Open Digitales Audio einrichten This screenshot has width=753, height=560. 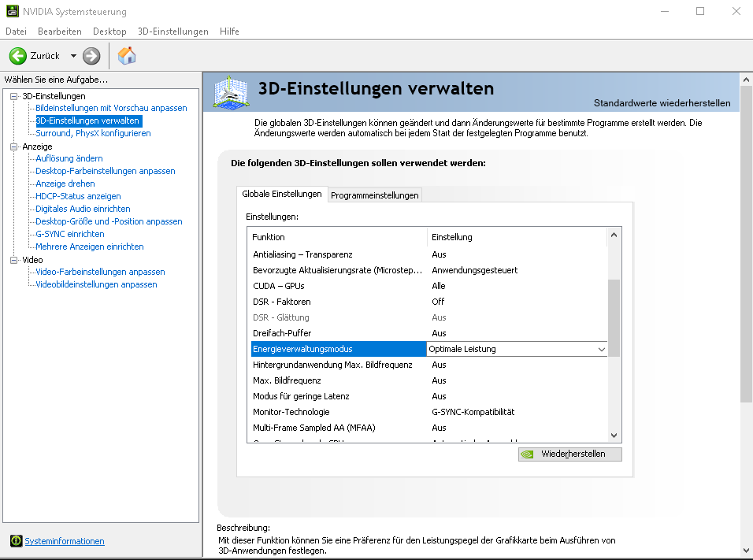pyautogui.click(x=83, y=209)
